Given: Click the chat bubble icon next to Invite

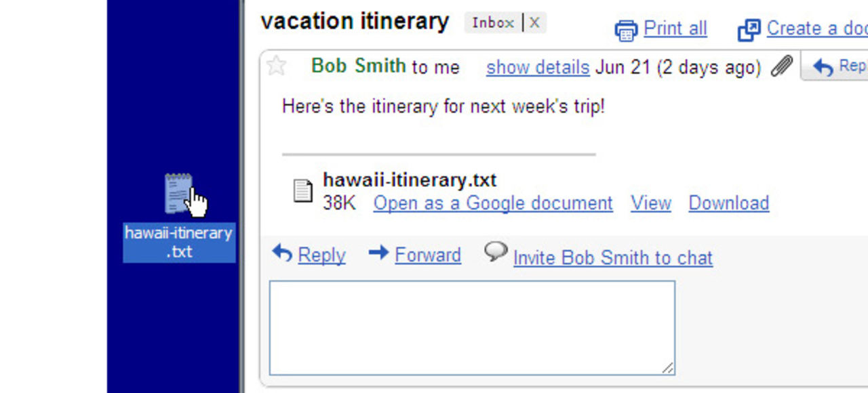Looking at the screenshot, I should [495, 251].
